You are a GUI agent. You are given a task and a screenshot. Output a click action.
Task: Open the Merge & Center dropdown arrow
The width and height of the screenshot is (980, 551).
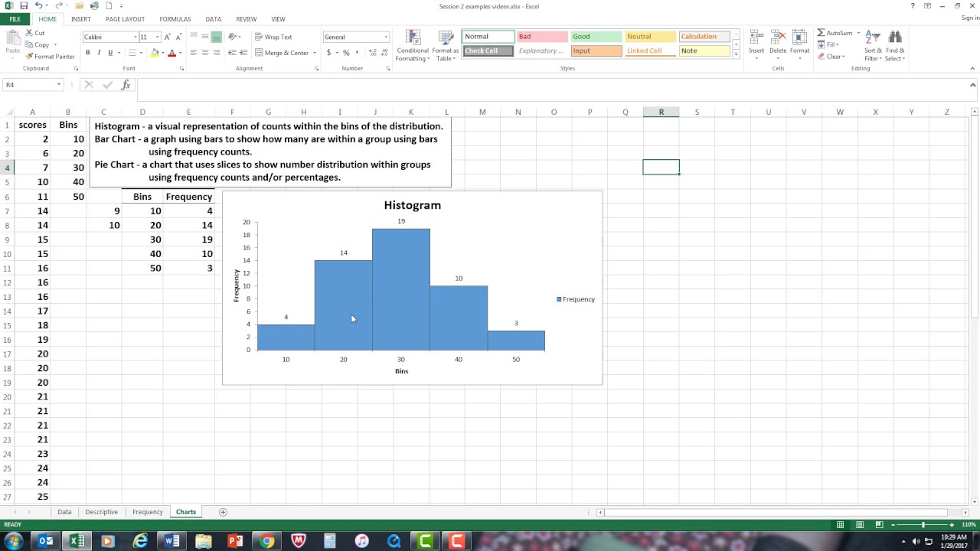[314, 53]
